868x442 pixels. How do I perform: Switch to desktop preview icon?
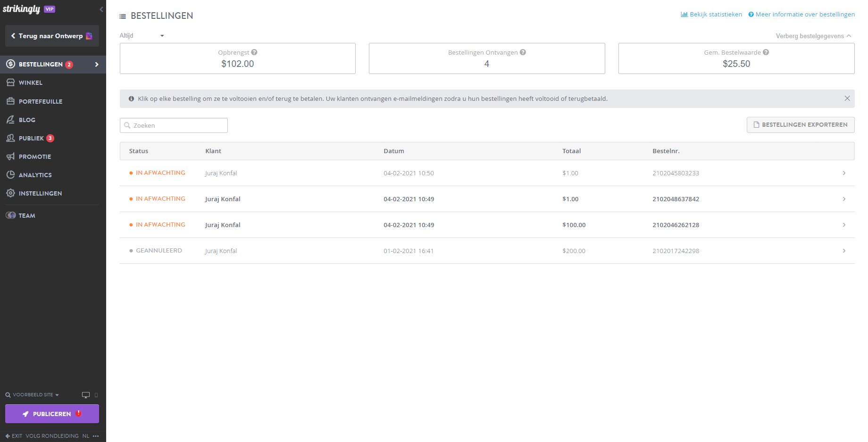coord(85,395)
